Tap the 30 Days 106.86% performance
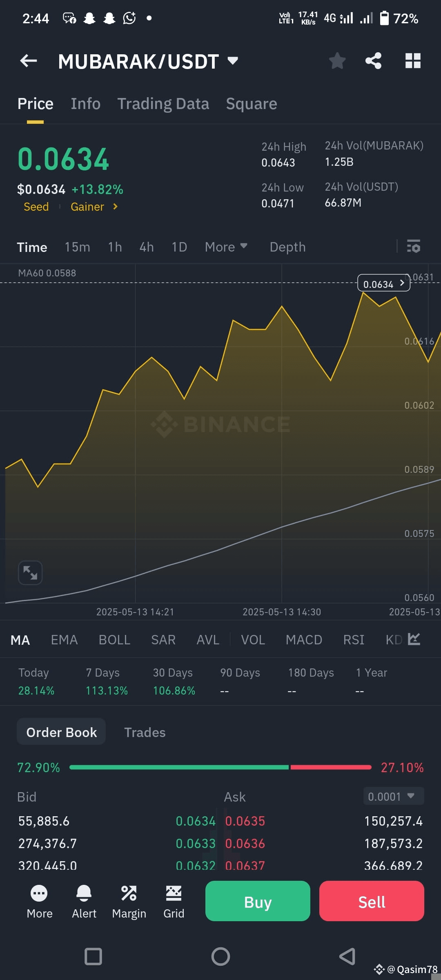This screenshot has width=441, height=980. [x=174, y=682]
